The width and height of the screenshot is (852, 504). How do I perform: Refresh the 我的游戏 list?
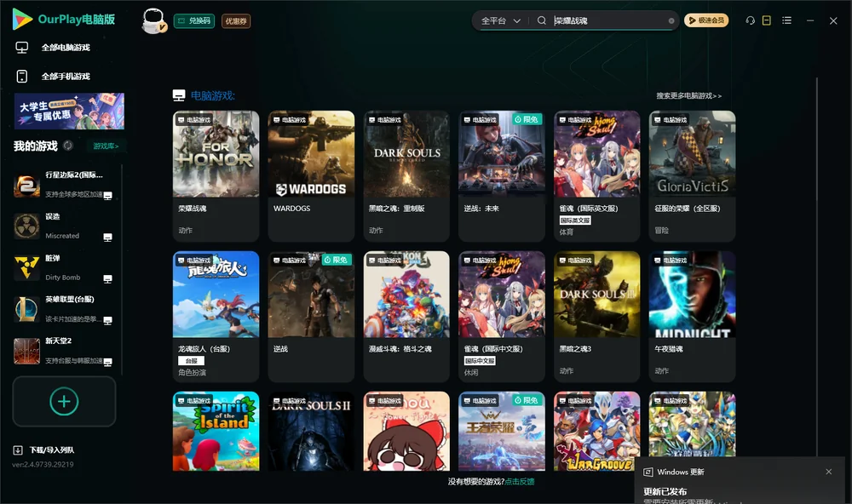point(68,146)
